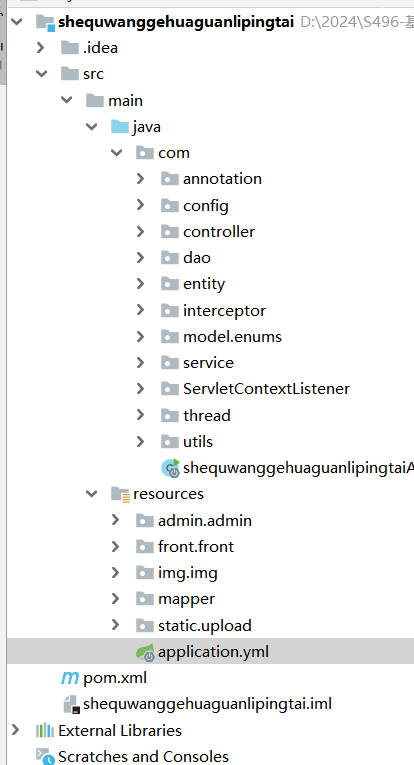Click the resources folder icon
This screenshot has width=414, height=765.
pyautogui.click(x=120, y=494)
